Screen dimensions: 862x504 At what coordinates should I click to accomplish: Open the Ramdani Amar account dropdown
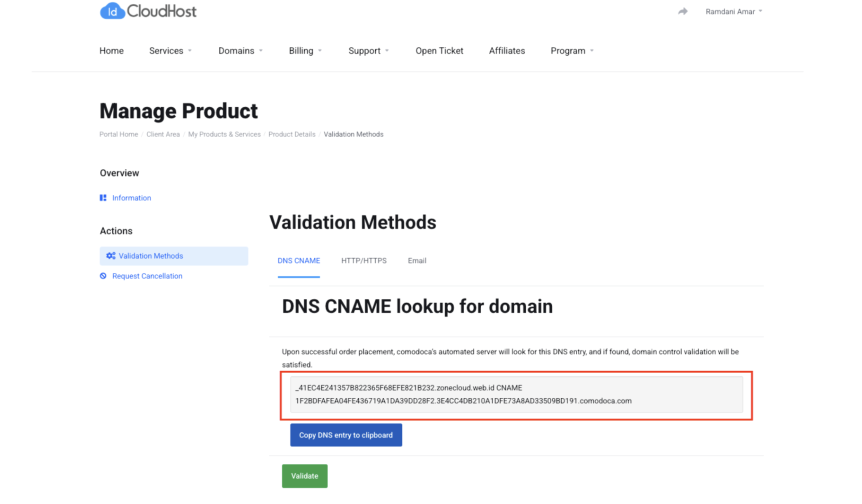[x=733, y=11]
